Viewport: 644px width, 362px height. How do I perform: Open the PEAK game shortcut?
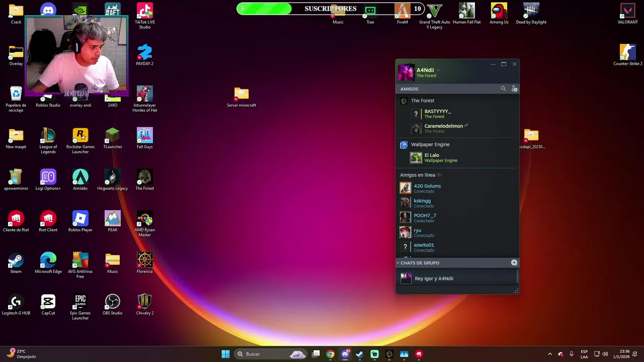113,222
